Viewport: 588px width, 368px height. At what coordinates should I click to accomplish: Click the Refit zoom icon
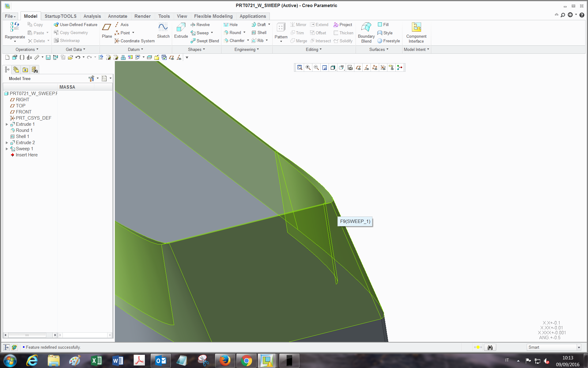click(x=300, y=67)
